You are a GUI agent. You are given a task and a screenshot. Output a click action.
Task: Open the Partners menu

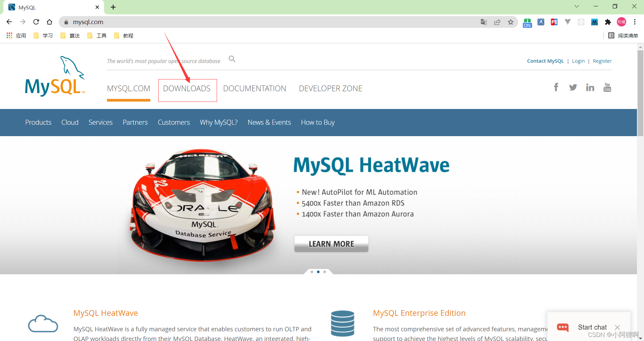click(135, 122)
